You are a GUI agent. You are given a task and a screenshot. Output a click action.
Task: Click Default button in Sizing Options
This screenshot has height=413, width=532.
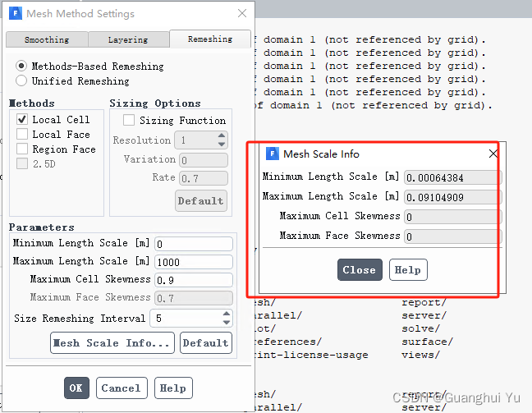point(201,201)
